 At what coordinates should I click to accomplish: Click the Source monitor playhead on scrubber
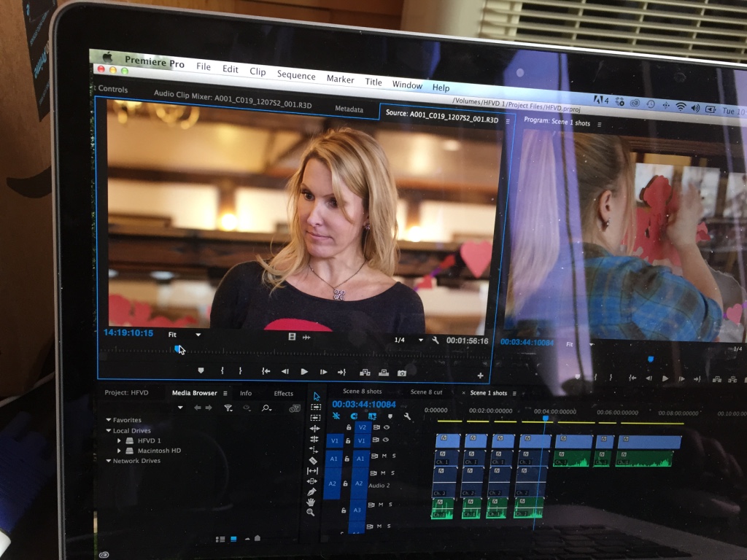pos(177,349)
